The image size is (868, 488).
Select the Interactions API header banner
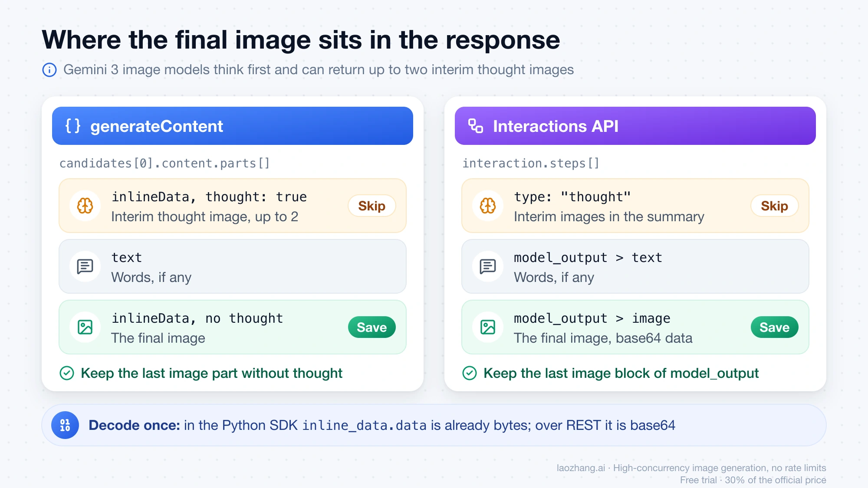click(x=635, y=126)
